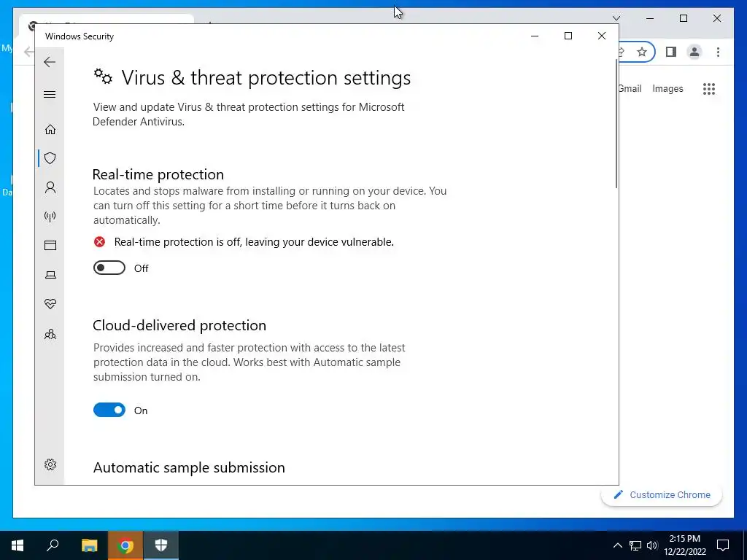
Task: Open the hamburger navigation menu
Action: coord(50,94)
